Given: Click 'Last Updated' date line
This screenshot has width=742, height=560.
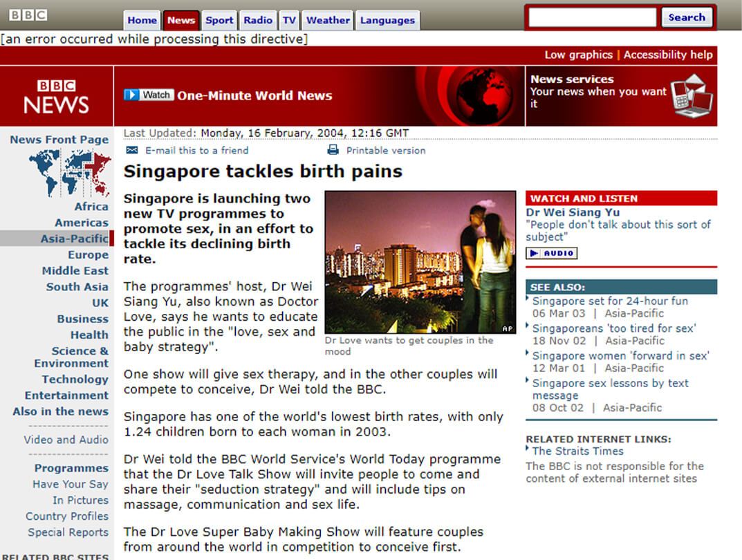Looking at the screenshot, I should pos(266,133).
